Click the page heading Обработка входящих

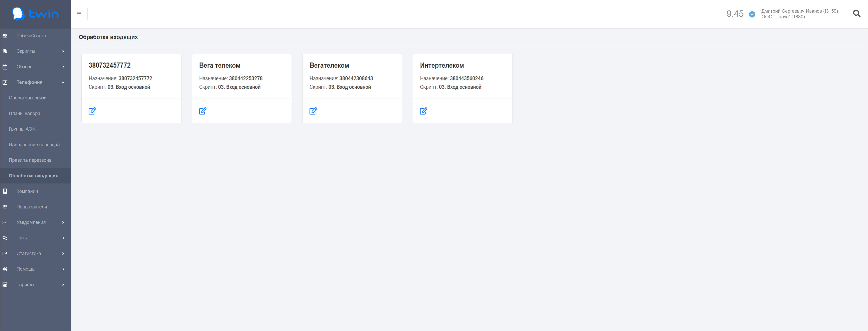pyautogui.click(x=108, y=37)
